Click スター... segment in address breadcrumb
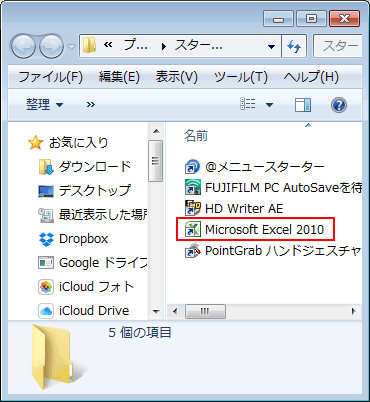 [199, 45]
